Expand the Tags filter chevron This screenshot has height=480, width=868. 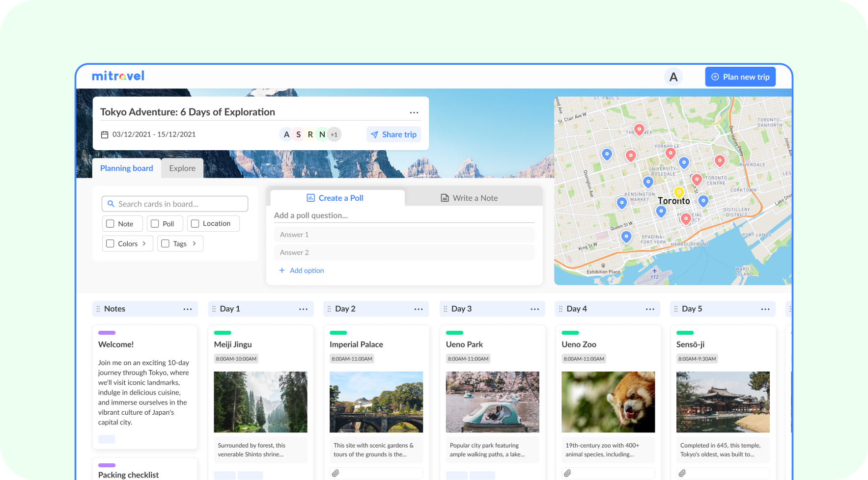(x=194, y=243)
